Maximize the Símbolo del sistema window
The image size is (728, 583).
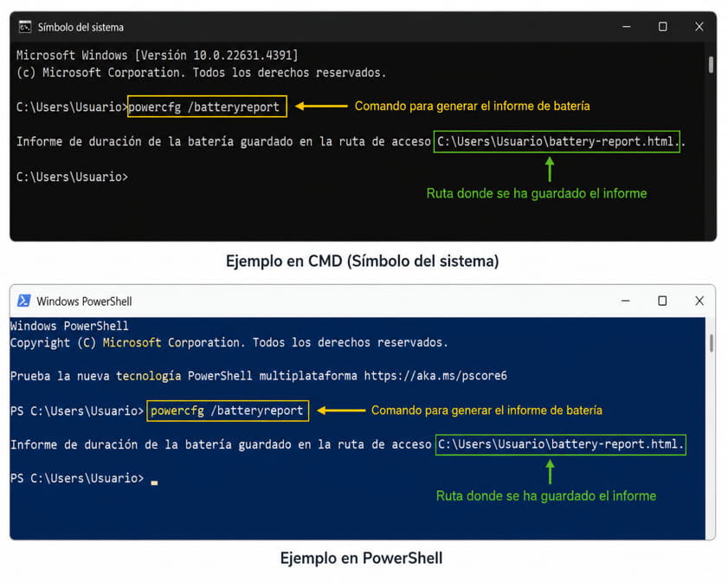click(x=662, y=27)
